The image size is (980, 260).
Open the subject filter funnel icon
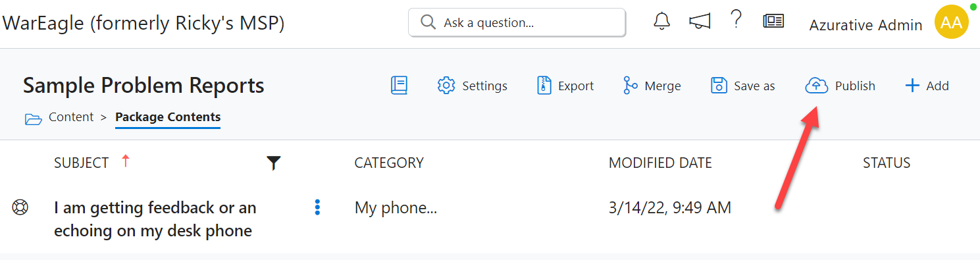click(x=274, y=163)
